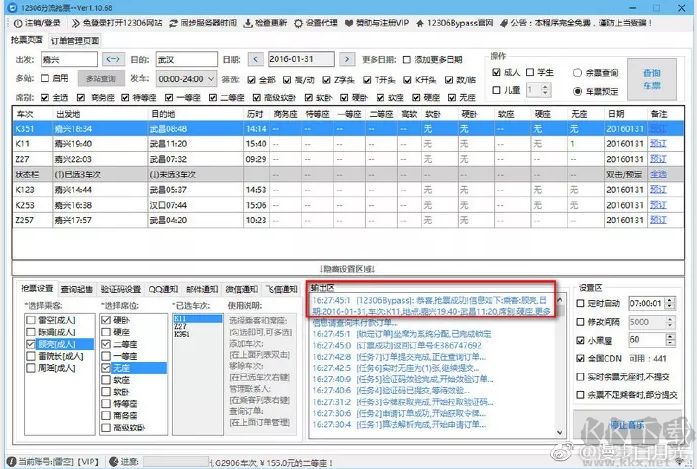This screenshot has height=469, width=697.
Task: Switch to the 订单管理页面 tab
Action: pyautogui.click(x=75, y=41)
